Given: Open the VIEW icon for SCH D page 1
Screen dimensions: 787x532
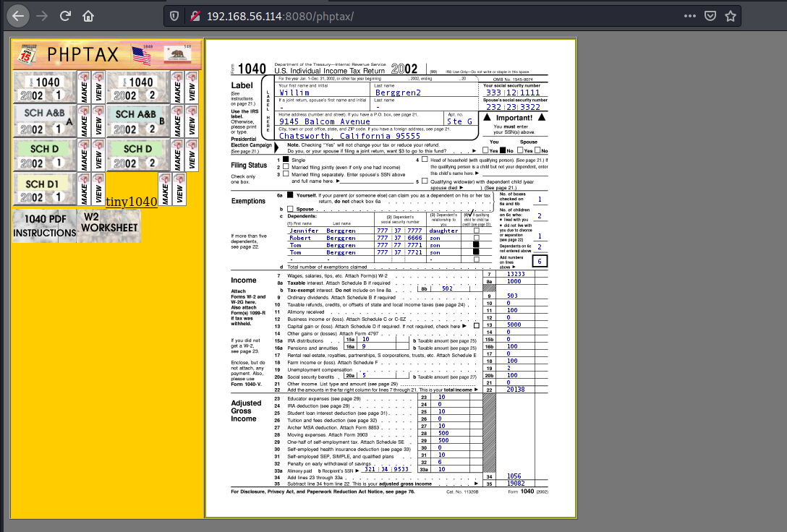Looking at the screenshot, I should [98, 155].
